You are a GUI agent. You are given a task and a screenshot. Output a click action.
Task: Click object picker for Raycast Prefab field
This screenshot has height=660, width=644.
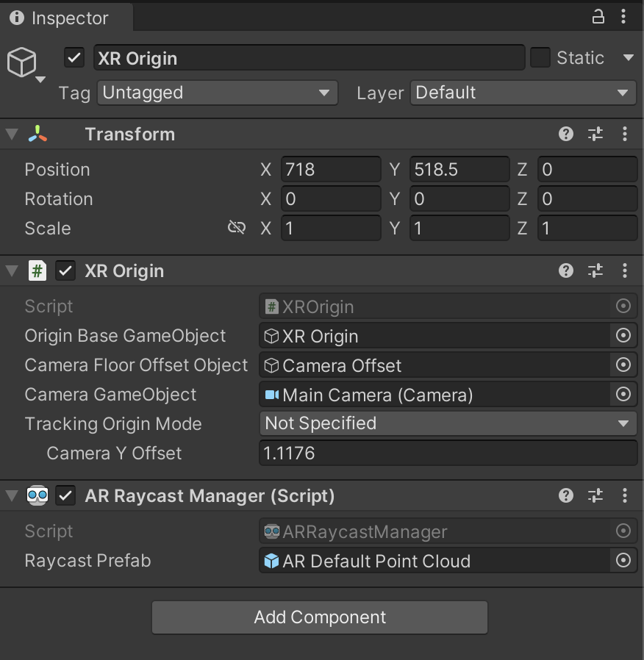tap(623, 561)
